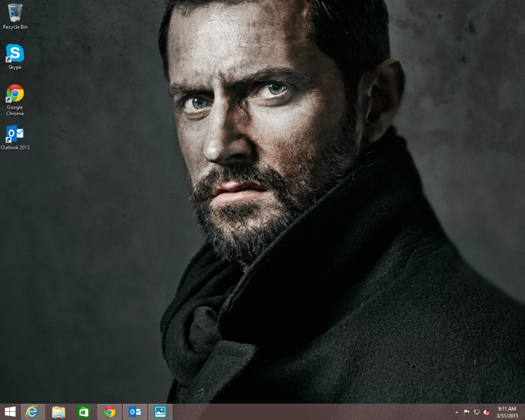The height and width of the screenshot is (420, 525).
Task: Open Internet Explorer from the taskbar
Action: (x=33, y=411)
